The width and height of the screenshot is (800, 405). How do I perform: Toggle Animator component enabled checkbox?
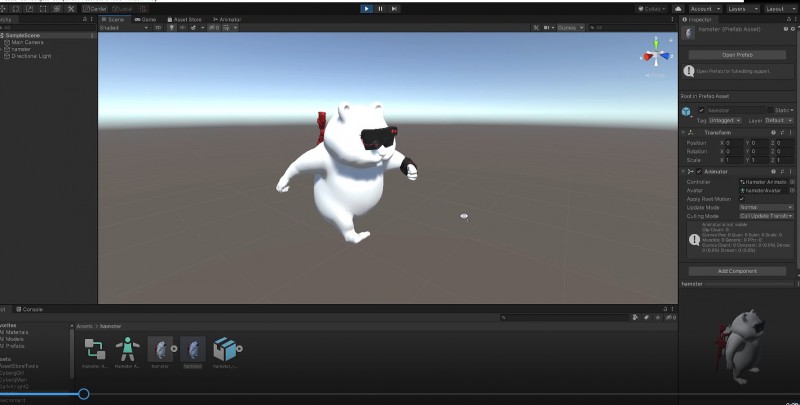coord(699,171)
